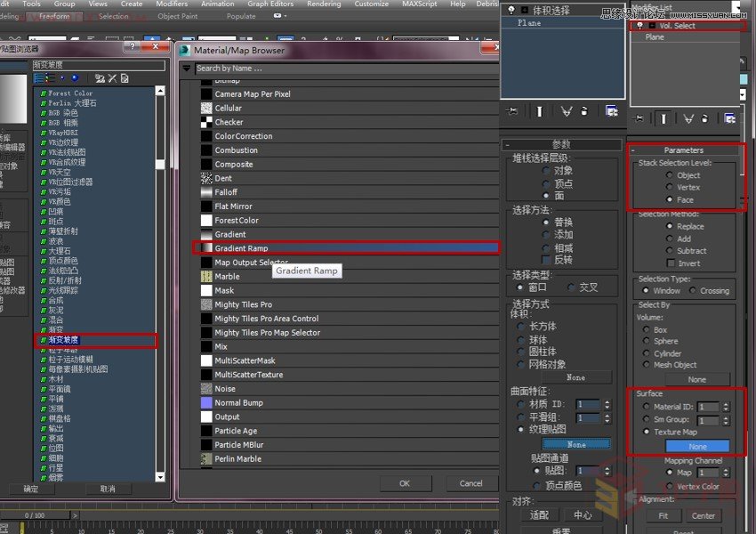The height and width of the screenshot is (534, 756).
Task: Open browser options arrow beside search field
Action: coord(187,68)
